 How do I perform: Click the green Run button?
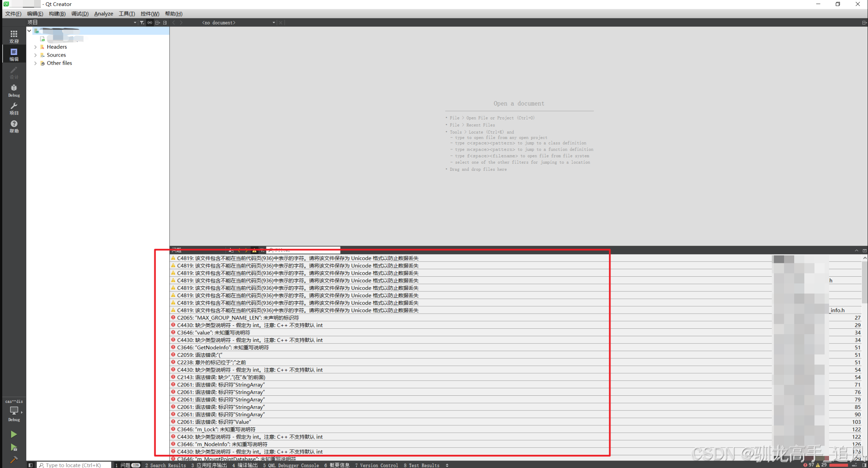pyautogui.click(x=13, y=434)
